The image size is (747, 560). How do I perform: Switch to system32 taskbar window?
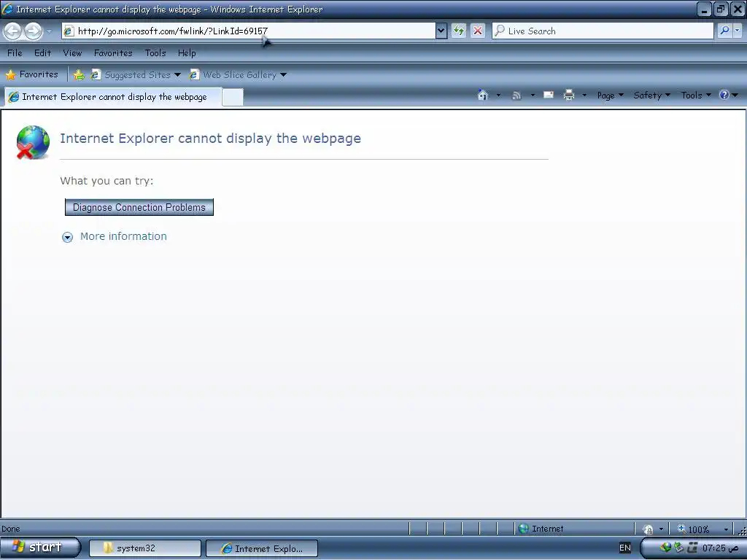pos(145,548)
